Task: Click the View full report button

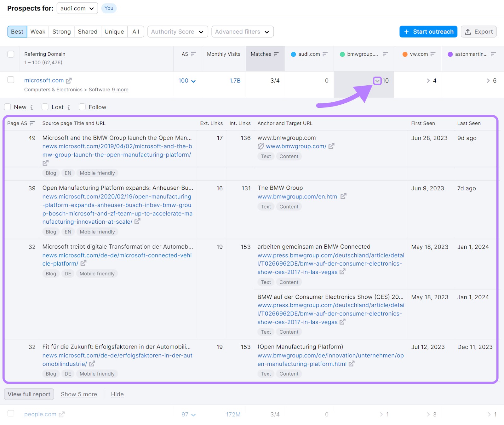Action: pyautogui.click(x=29, y=394)
